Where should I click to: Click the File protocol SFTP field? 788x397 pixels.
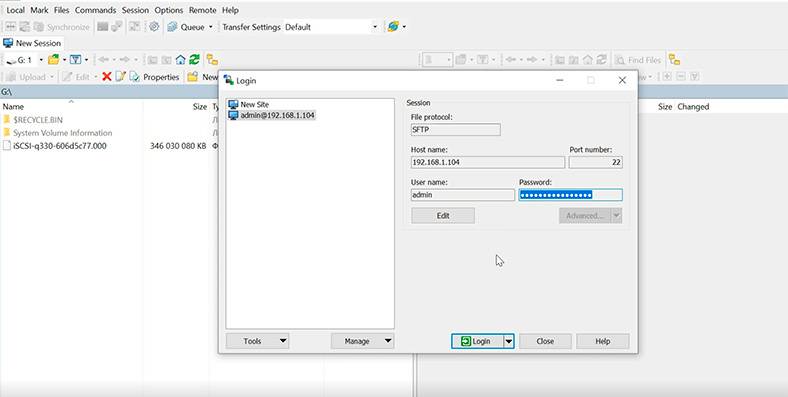point(455,130)
